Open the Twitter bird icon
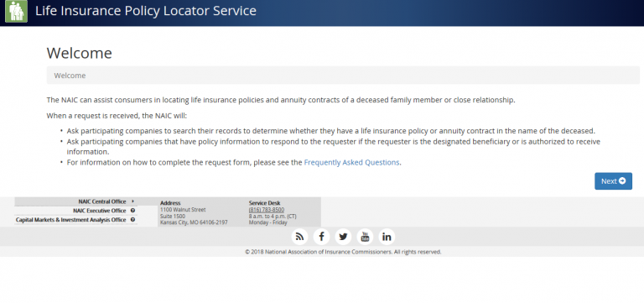Viewport: 644px width, 303px height. coord(343,237)
